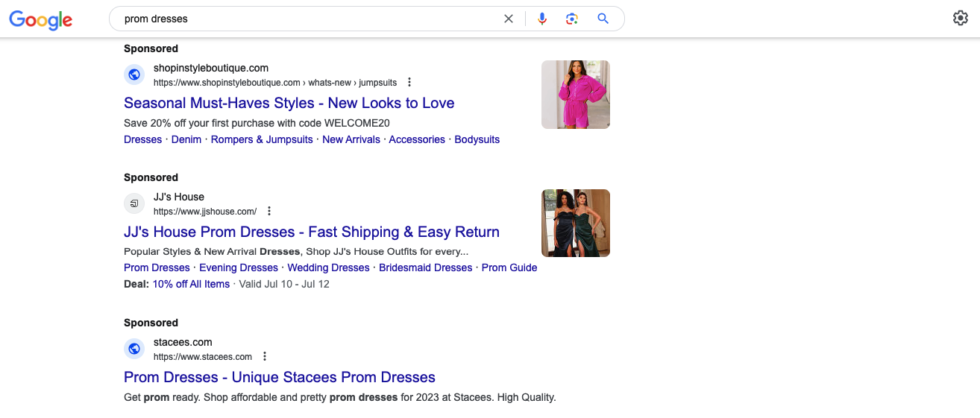Click the Bridesmaid Dresses sitelink
This screenshot has width=980, height=418.
pyautogui.click(x=426, y=267)
